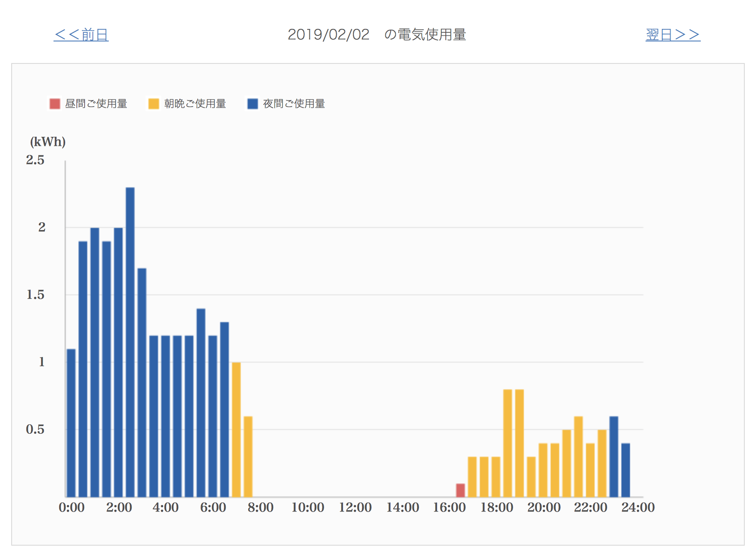Click the yellow 朝晩ご使用量 legend swatch

(154, 104)
